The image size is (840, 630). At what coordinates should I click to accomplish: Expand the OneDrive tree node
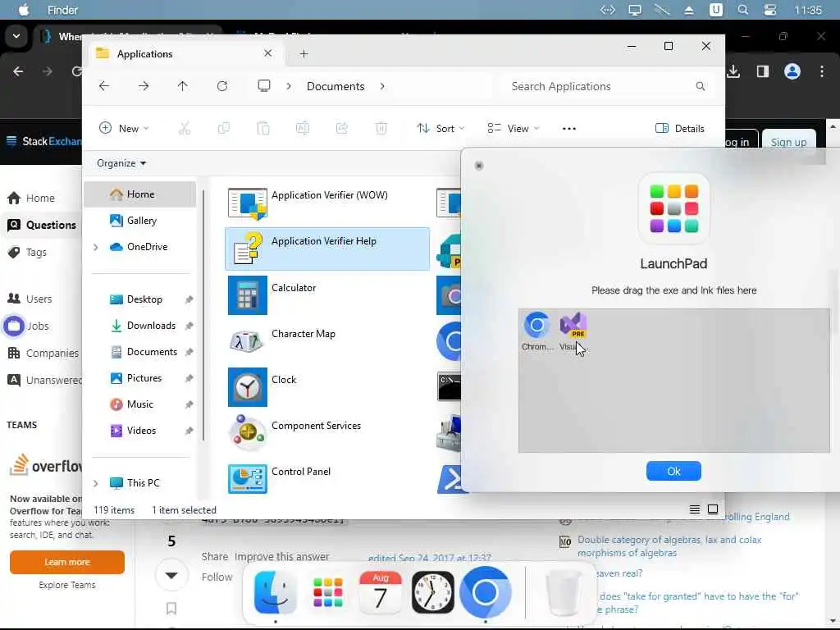coord(95,247)
